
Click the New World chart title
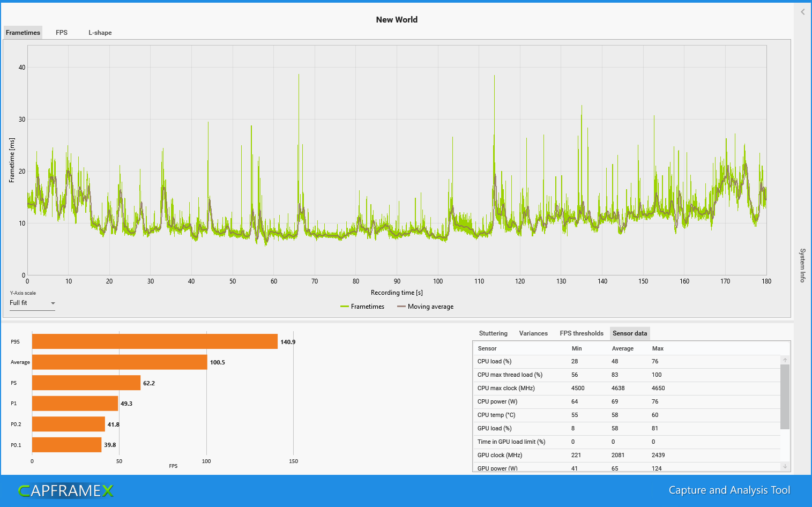coord(397,20)
